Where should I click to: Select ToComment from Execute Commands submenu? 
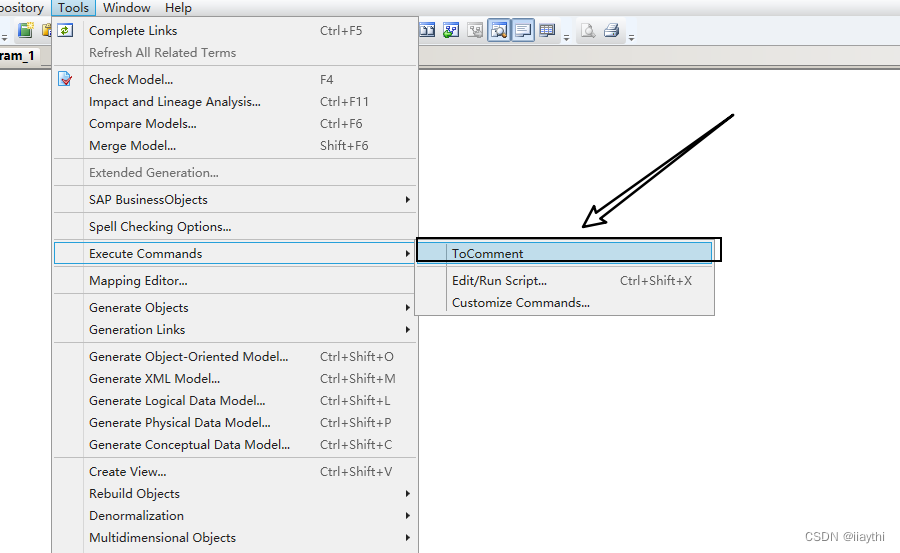[487, 253]
